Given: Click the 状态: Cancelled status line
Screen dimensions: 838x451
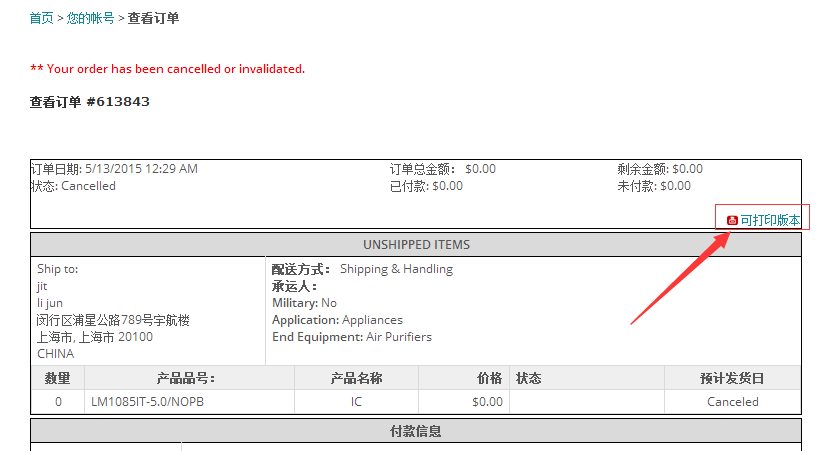Looking at the screenshot, I should point(73,186).
